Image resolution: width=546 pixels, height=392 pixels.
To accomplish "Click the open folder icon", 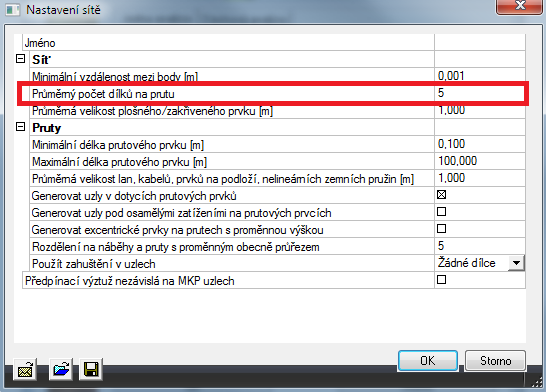I will [x=61, y=369].
